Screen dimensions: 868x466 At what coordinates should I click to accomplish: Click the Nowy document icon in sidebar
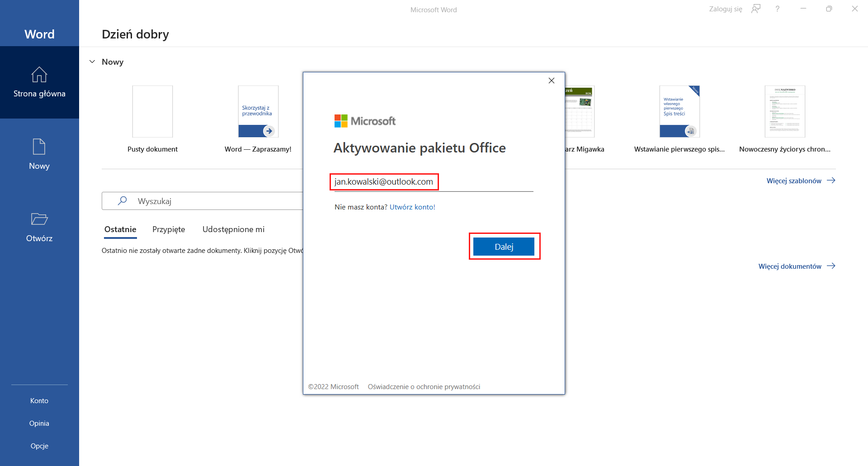coord(39,147)
